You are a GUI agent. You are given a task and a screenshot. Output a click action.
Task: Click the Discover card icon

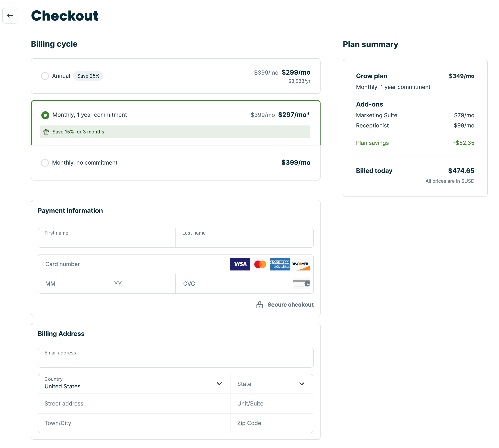[x=300, y=264]
